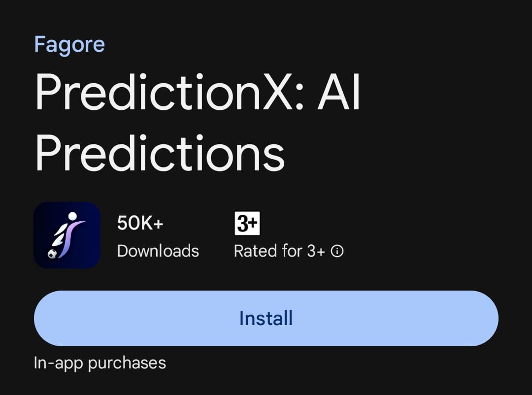Viewport: 532px width, 395px height.
Task: Tap the PredictionX app icon
Action: point(67,235)
